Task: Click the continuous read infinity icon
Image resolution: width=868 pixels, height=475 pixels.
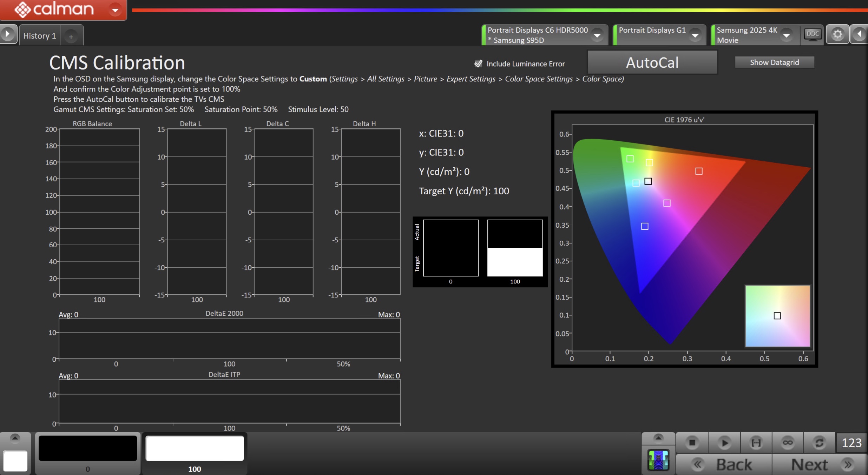Action: (x=788, y=443)
